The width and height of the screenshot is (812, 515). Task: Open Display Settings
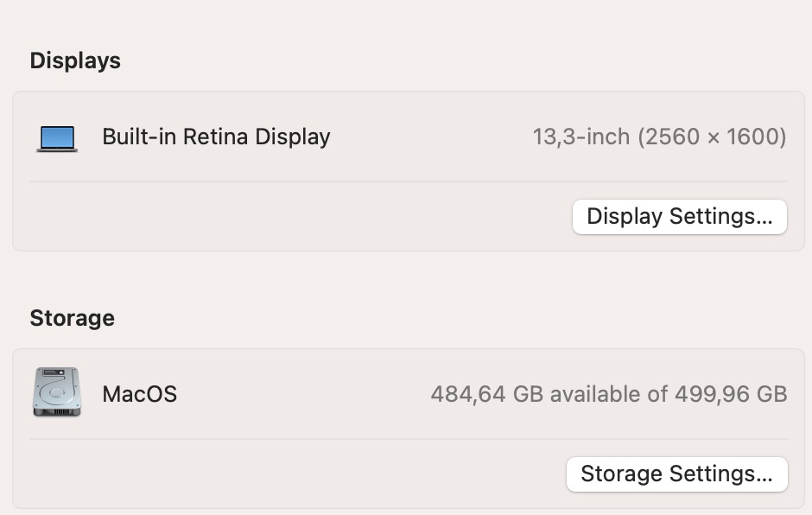[679, 216]
